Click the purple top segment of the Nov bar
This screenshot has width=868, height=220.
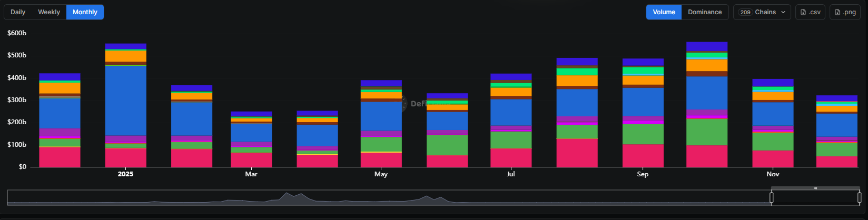[x=773, y=83]
